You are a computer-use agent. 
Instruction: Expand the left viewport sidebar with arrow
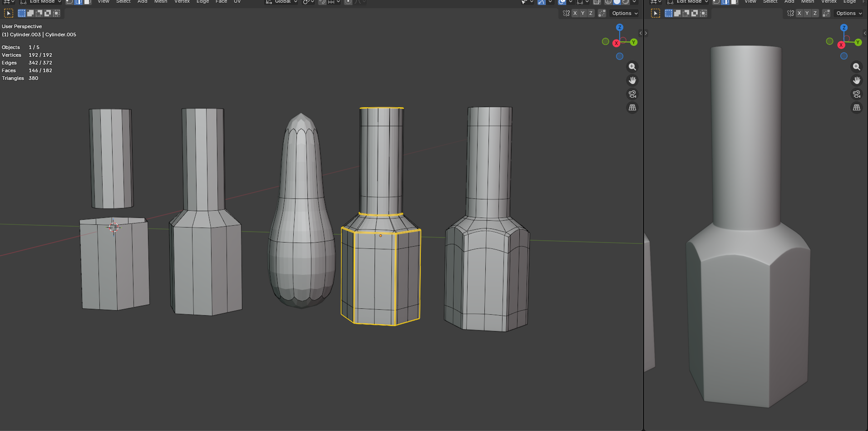[640, 33]
